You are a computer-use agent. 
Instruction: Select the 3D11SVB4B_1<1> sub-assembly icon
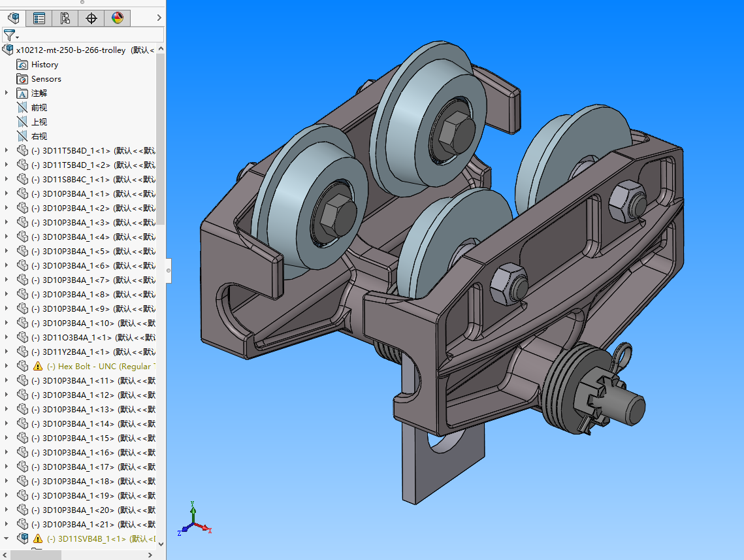(x=22, y=538)
